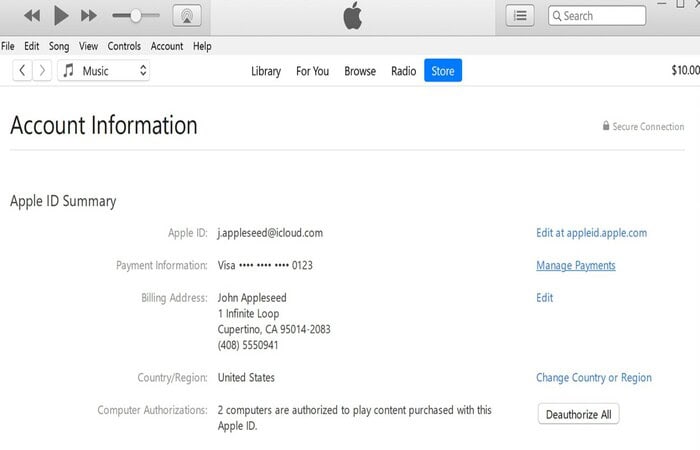Open the Controls menu
Image resolution: width=700 pixels, height=450 pixels.
point(124,46)
